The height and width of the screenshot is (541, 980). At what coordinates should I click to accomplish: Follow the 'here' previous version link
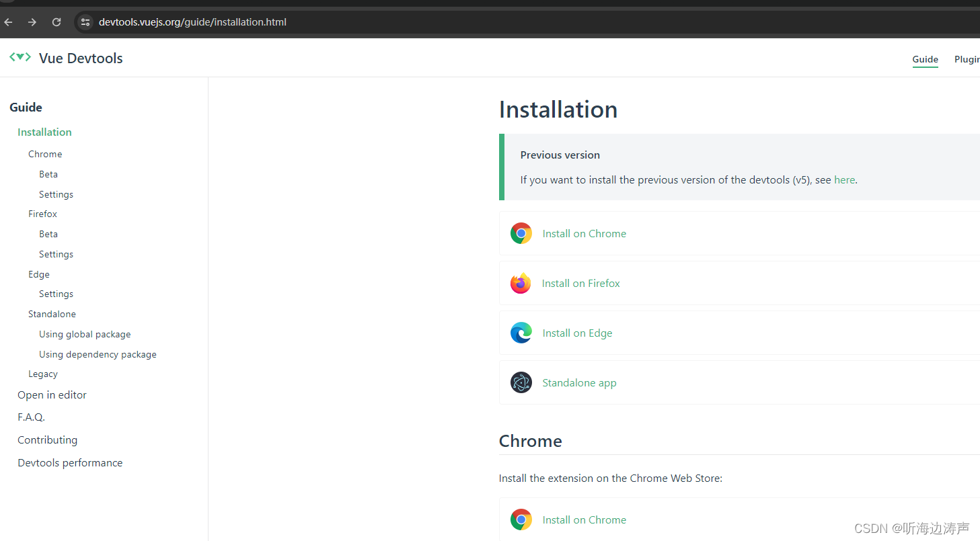click(845, 179)
